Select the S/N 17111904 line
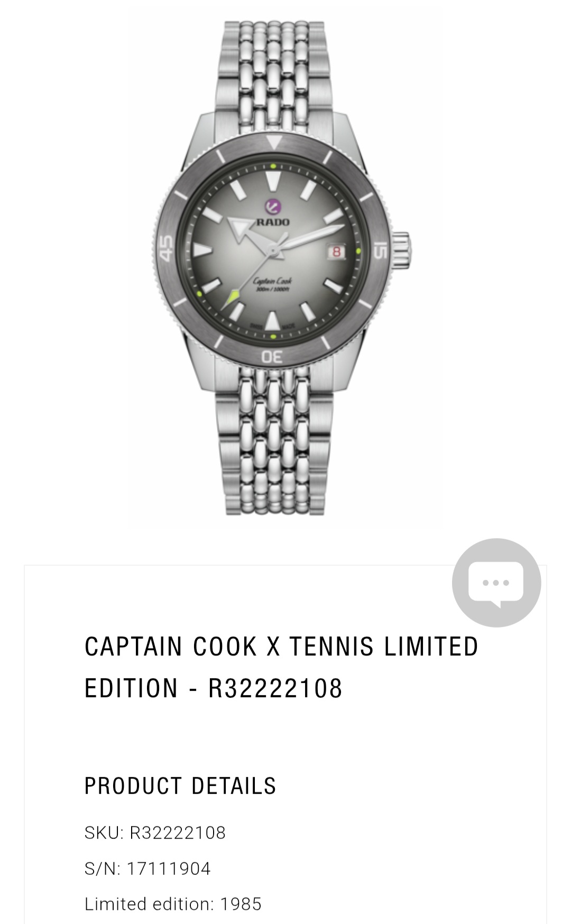The width and height of the screenshot is (571, 924). 148,869
